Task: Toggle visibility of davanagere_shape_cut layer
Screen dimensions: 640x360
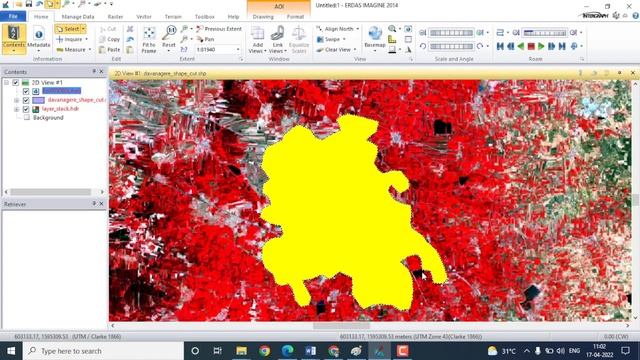Action: [26, 100]
